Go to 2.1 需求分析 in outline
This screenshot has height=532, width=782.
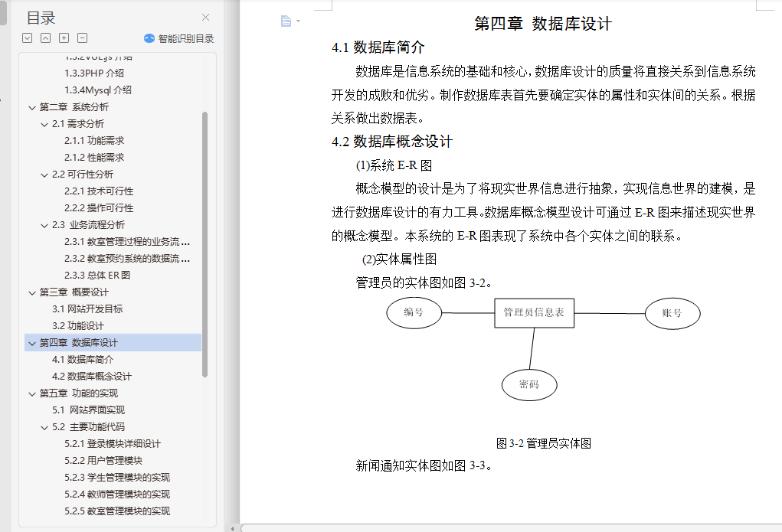tap(78, 124)
